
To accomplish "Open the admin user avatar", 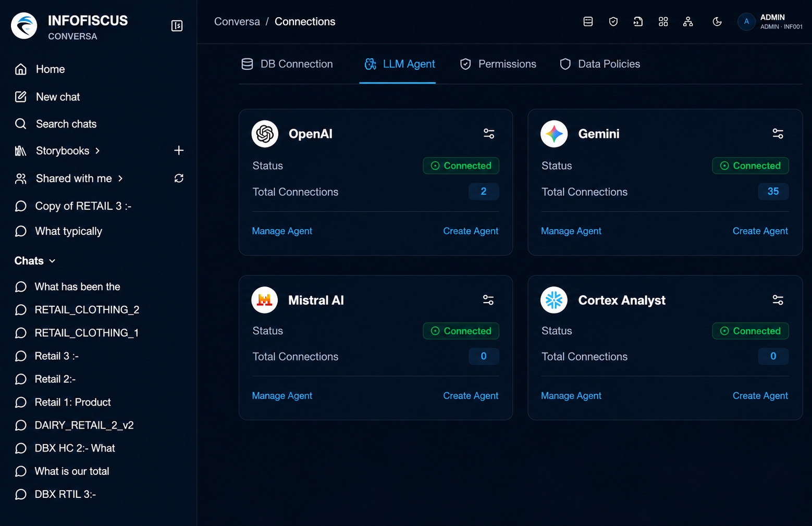I will click(746, 21).
